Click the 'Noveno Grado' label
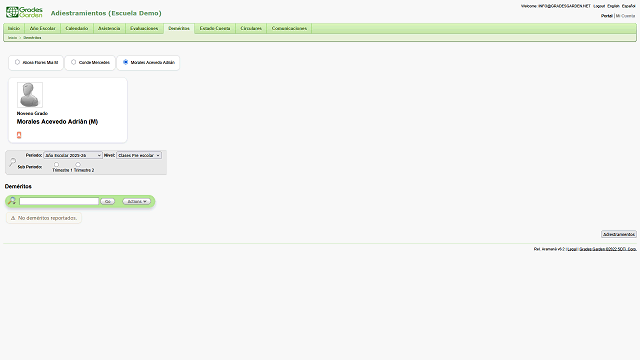Viewport: 640px width, 360px height. click(x=32, y=113)
